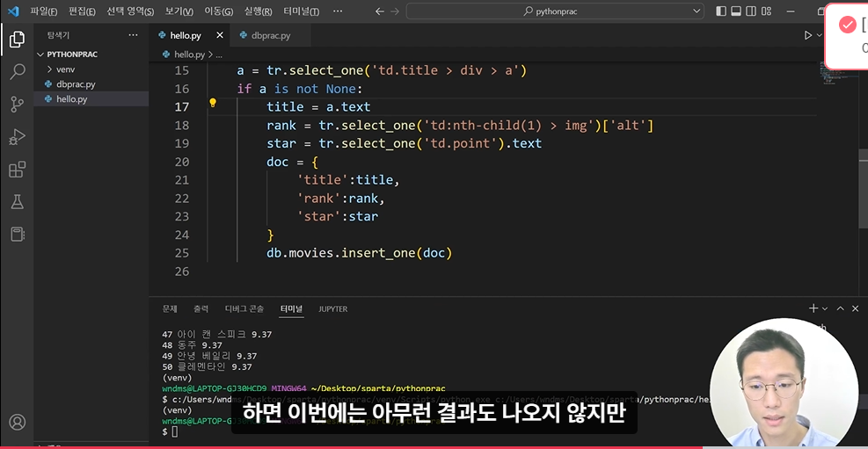Viewport: 868px width, 449px height.
Task: Customize layout icon in title bar
Action: pos(766,11)
